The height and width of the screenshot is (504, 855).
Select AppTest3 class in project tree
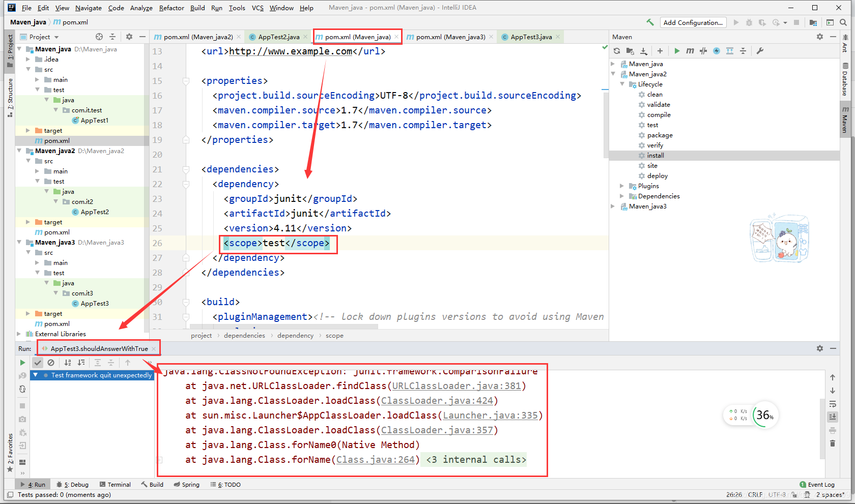[x=95, y=304]
